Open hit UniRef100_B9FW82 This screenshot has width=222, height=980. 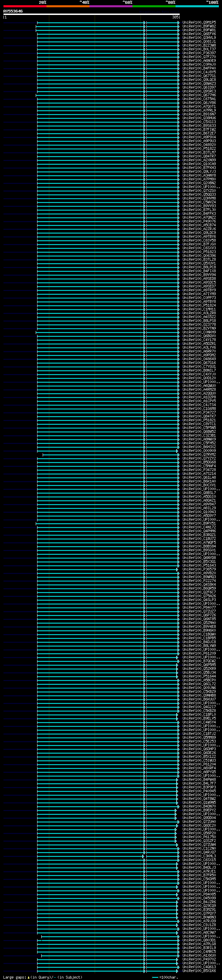[x=199, y=26]
